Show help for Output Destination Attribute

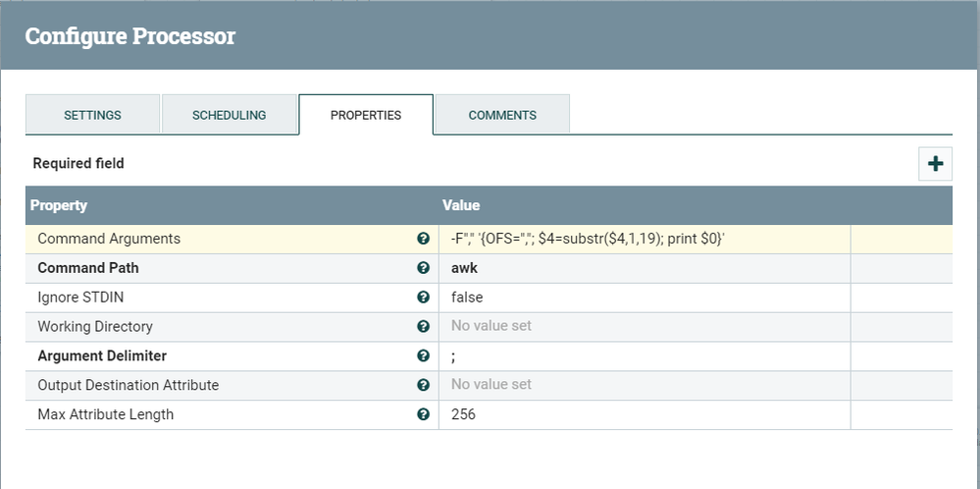coord(423,385)
